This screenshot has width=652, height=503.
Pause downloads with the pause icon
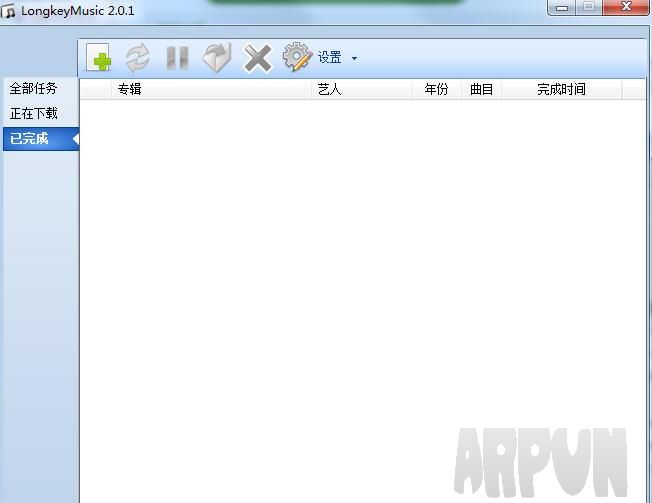(x=177, y=57)
